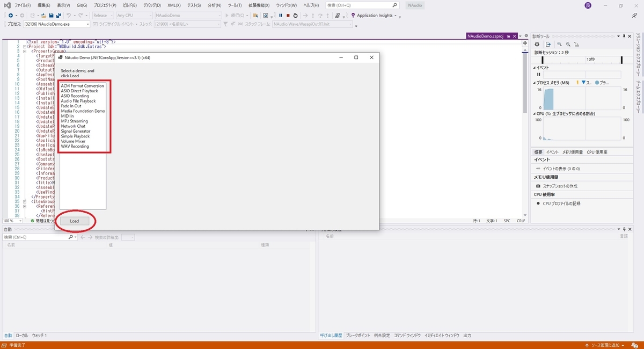Screen dimensions: 644x349
Task: Click the Application Insights toolbar icon
Action: click(x=353, y=16)
